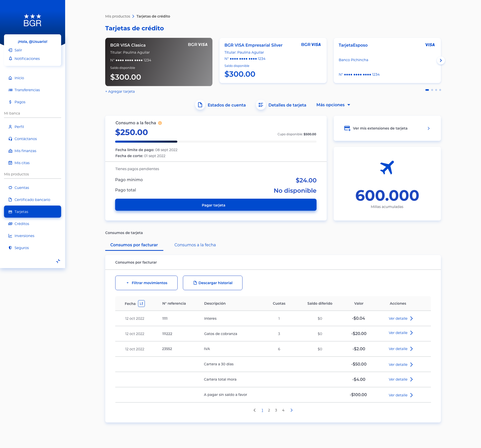Select the first active carousel indicator
481x448 pixels.
coord(427,90)
